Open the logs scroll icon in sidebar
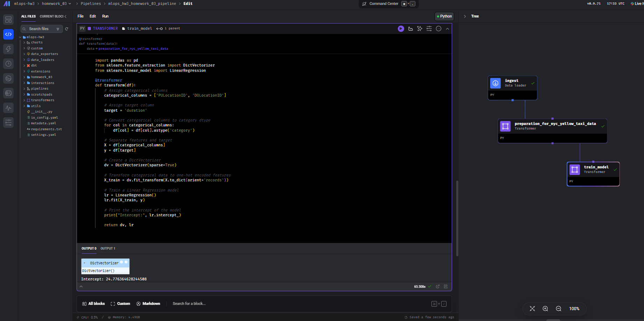 pyautogui.click(x=8, y=93)
